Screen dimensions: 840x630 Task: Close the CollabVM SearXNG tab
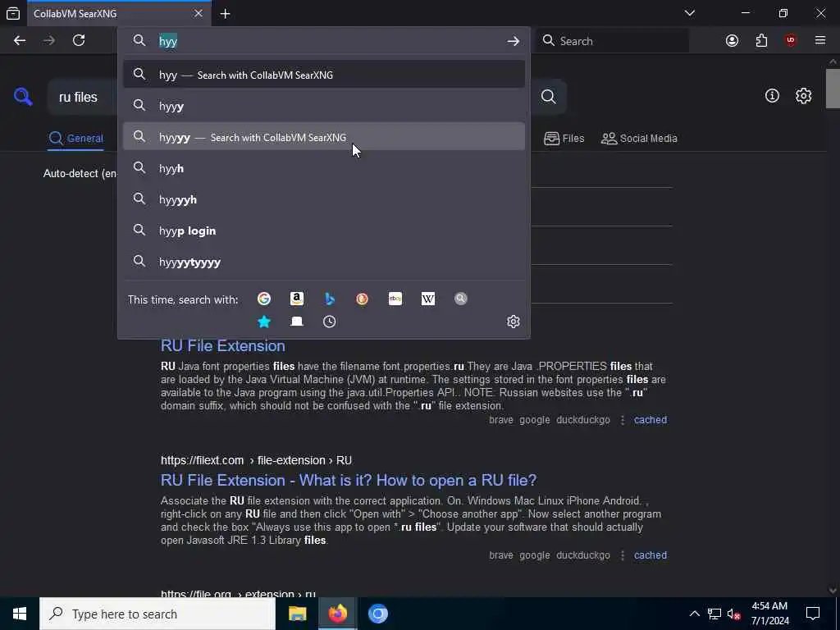click(x=199, y=14)
